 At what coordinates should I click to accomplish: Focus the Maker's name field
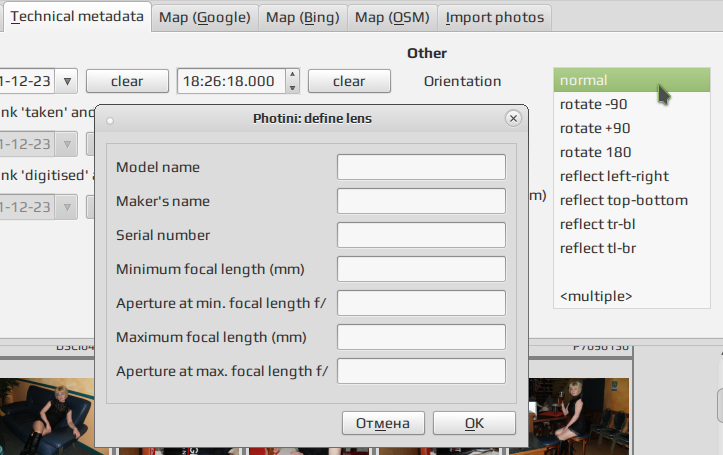[421, 201]
